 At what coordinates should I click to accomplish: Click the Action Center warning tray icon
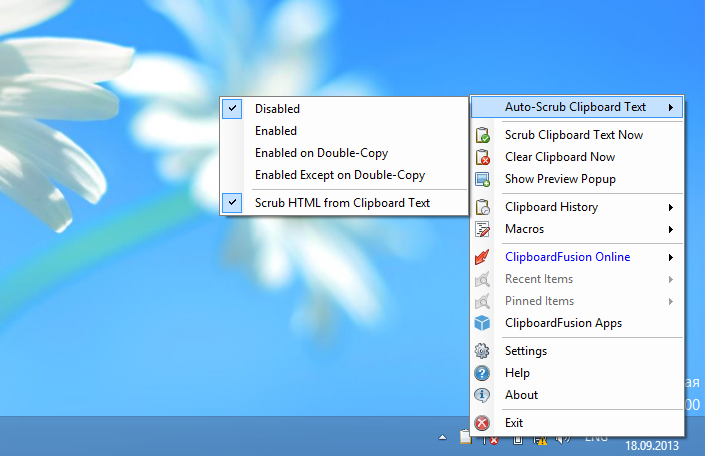[540, 439]
